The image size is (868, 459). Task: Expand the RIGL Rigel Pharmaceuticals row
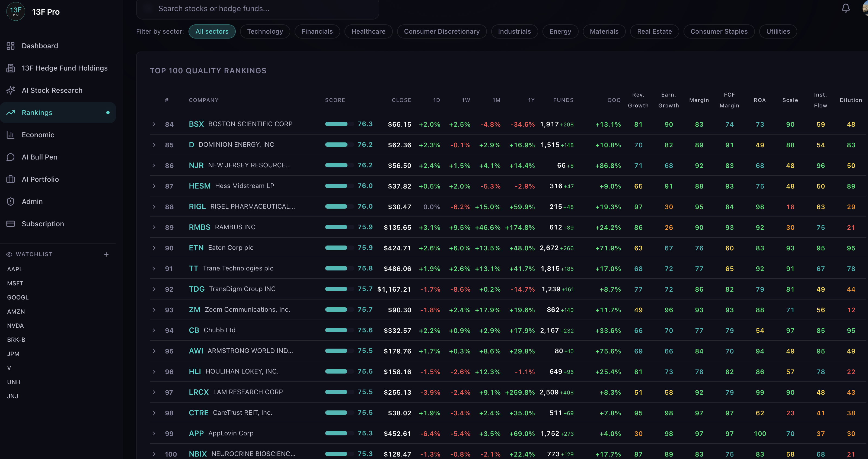pyautogui.click(x=154, y=207)
